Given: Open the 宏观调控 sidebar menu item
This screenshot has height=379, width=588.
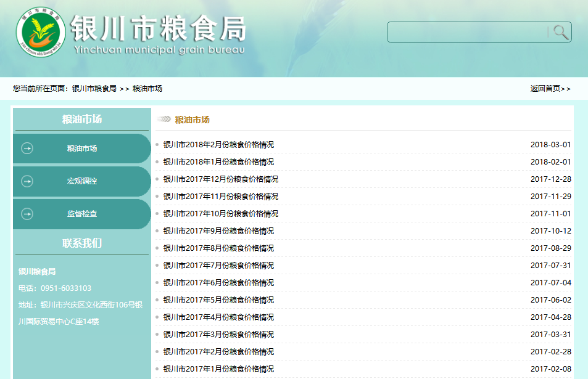Looking at the screenshot, I should pyautogui.click(x=81, y=181).
